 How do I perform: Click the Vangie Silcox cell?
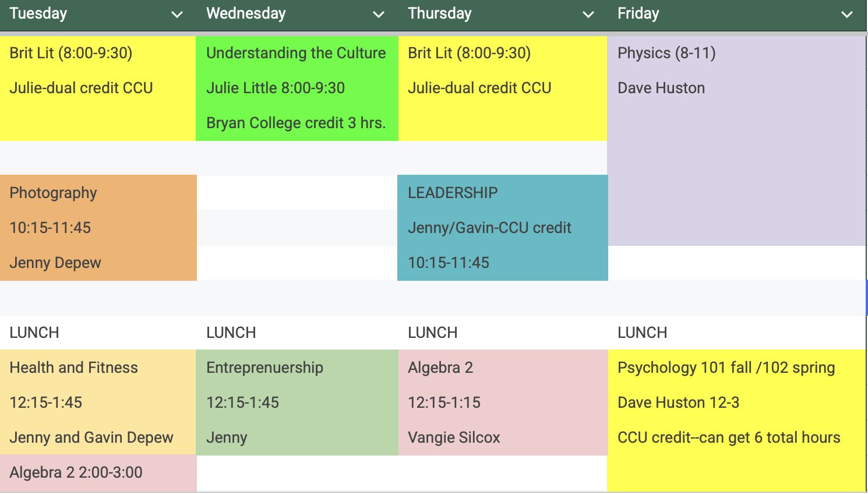[503, 437]
